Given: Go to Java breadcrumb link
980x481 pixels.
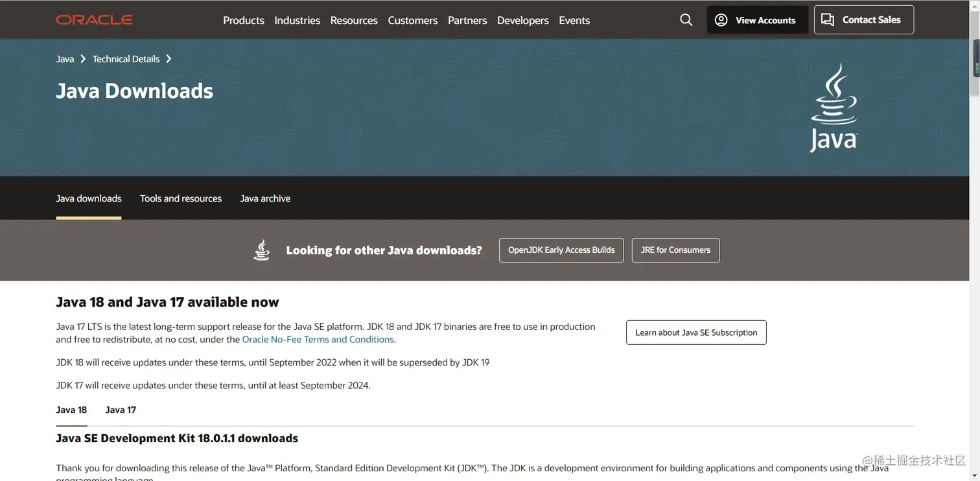Looking at the screenshot, I should (x=65, y=59).
